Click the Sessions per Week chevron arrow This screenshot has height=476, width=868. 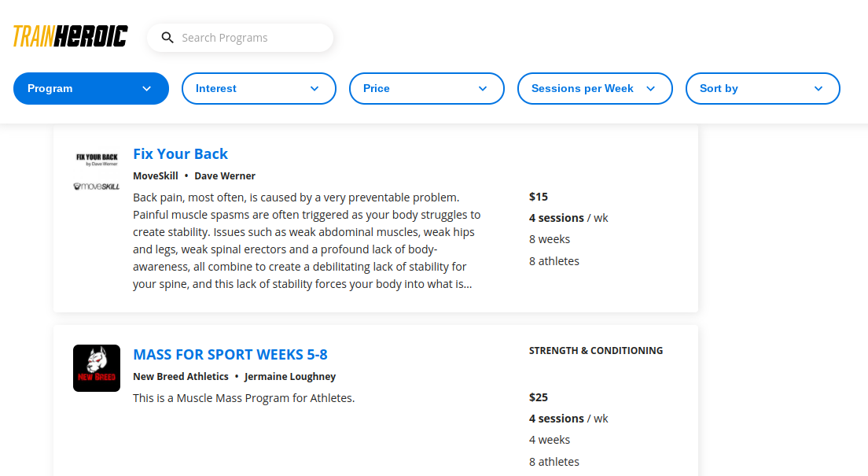click(651, 89)
